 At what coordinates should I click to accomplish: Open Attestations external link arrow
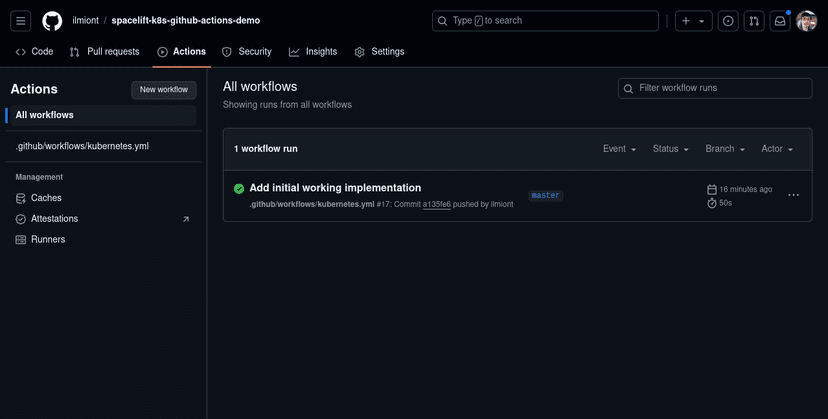(186, 219)
